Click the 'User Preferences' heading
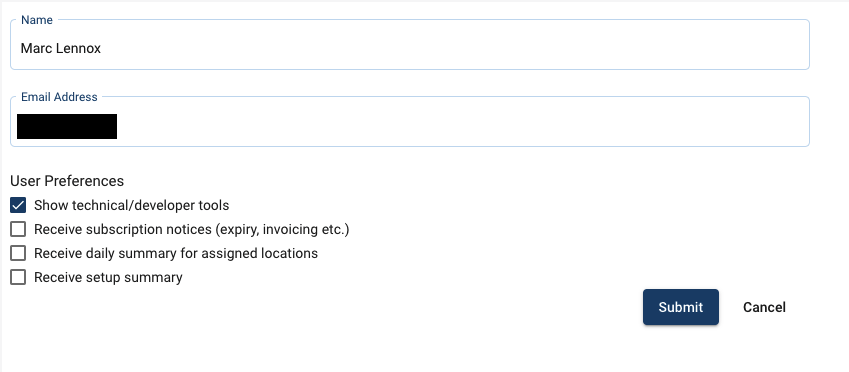The height and width of the screenshot is (372, 849). click(x=67, y=180)
